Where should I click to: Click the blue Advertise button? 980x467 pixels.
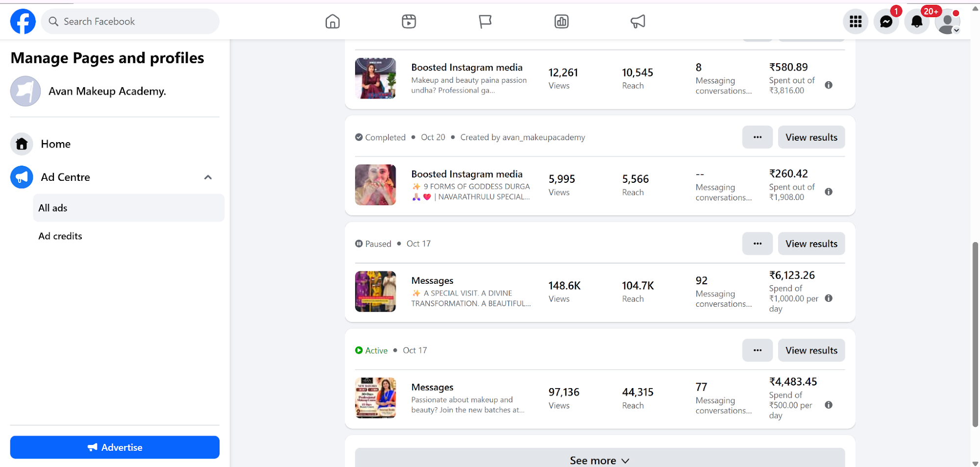point(115,447)
